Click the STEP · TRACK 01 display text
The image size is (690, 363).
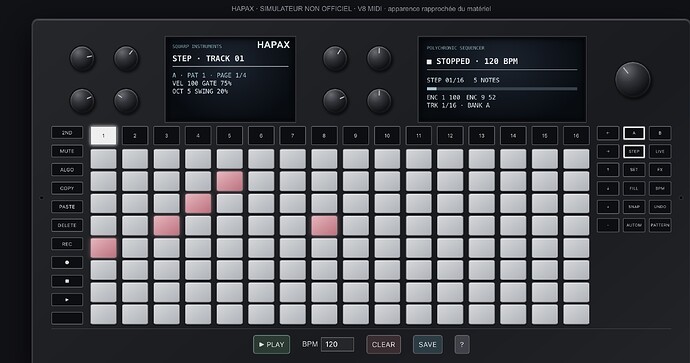coord(208,59)
